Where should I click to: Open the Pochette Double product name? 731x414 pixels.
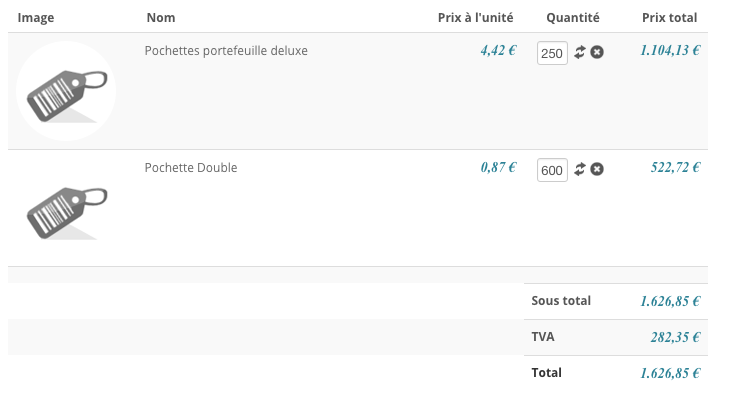(x=191, y=168)
